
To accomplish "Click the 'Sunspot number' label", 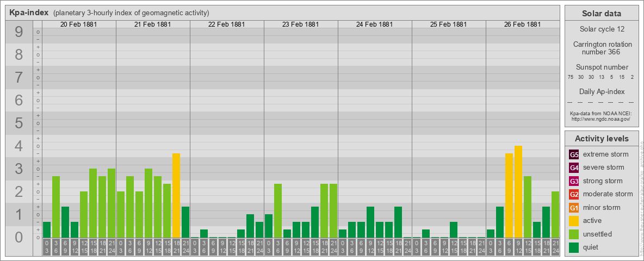I will coord(602,67).
